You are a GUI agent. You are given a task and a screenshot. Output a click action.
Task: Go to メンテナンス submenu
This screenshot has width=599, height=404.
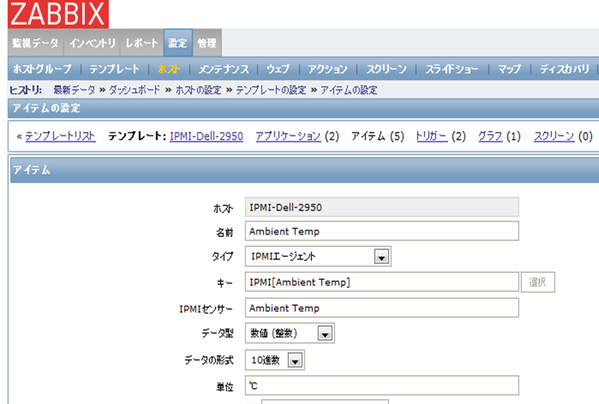[x=223, y=69]
